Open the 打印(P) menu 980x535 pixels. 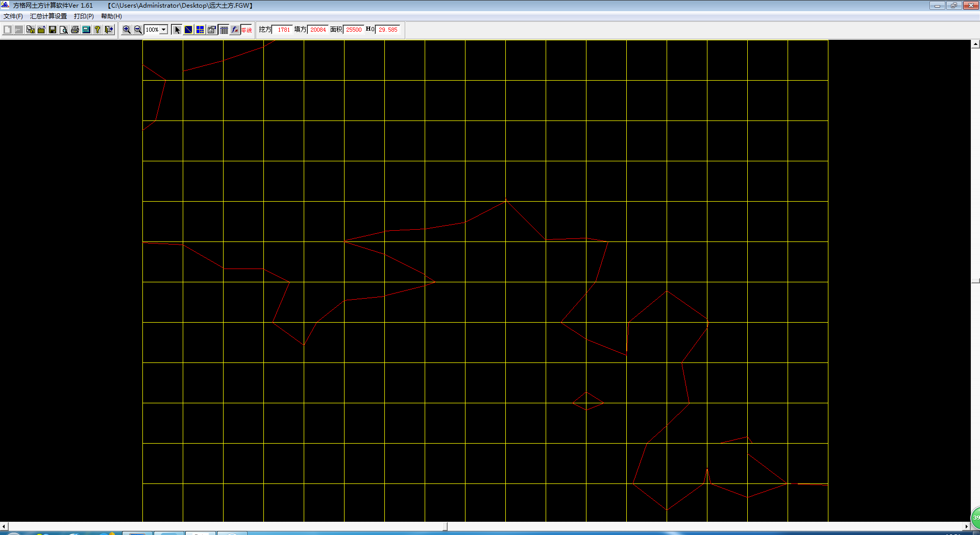[84, 16]
